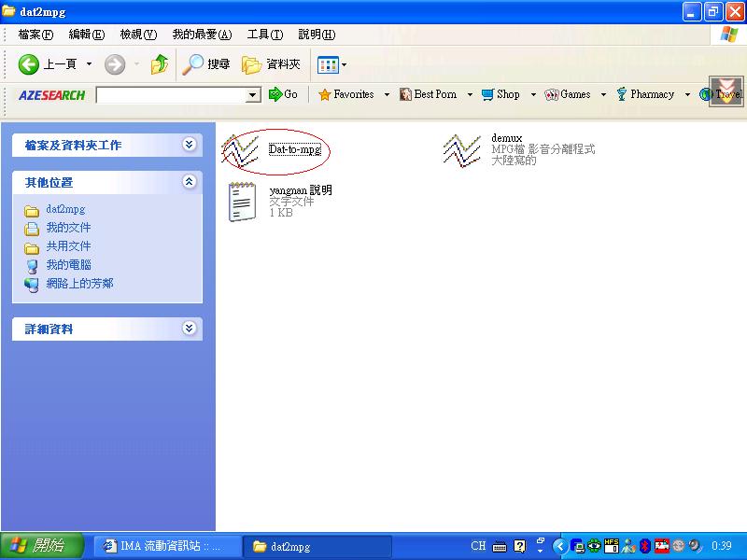Open the Best Porn toolbar dropdown arrow

point(468,94)
